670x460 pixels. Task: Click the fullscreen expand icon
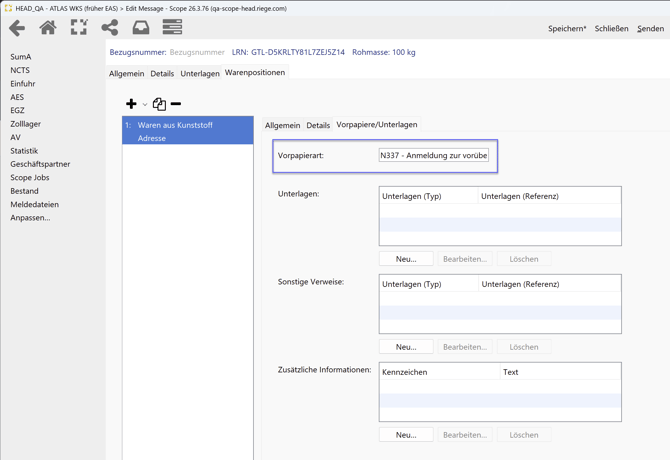[x=79, y=28]
